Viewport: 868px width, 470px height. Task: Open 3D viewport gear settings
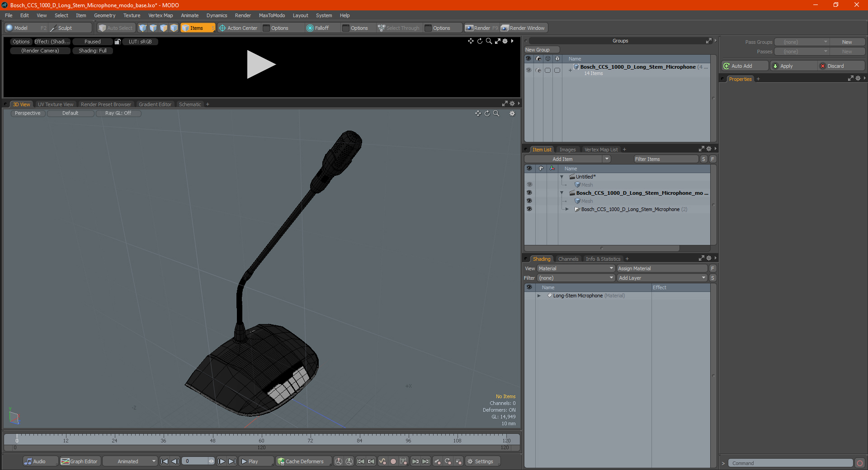point(512,113)
